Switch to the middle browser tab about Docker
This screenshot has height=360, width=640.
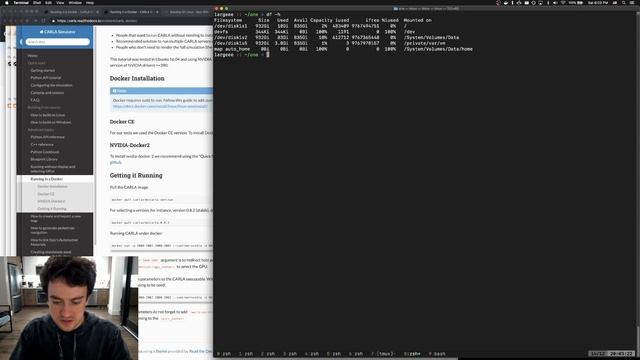point(131,12)
